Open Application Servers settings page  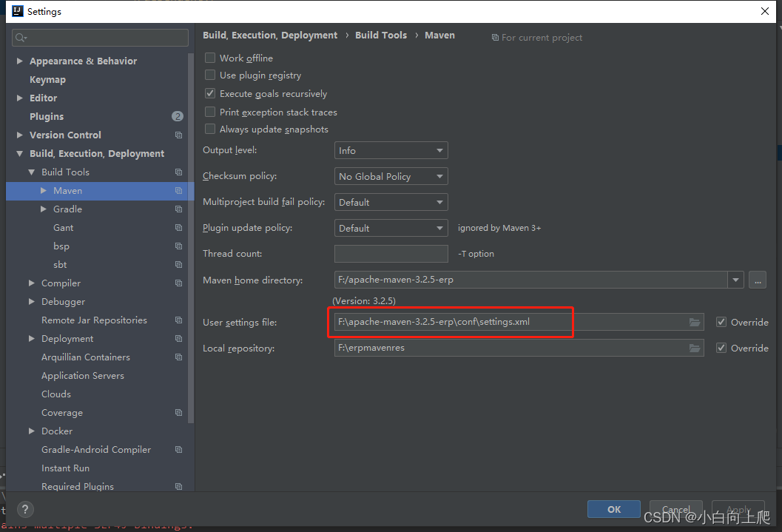(x=83, y=375)
